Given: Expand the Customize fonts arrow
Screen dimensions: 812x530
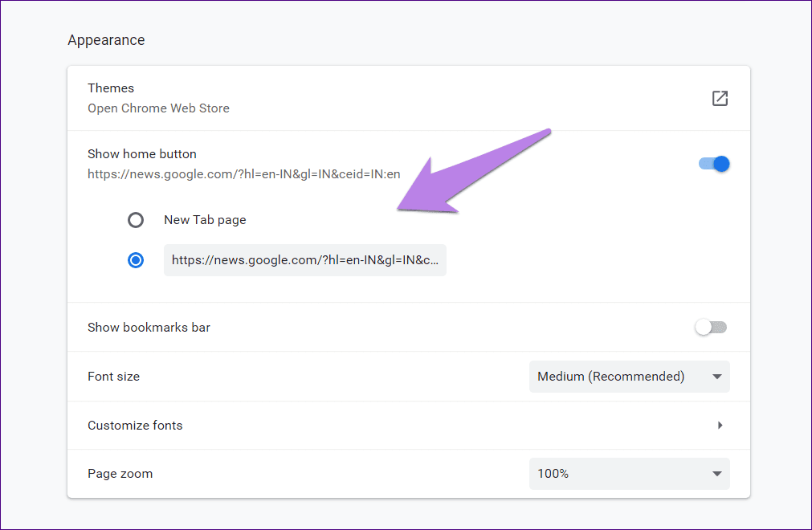Looking at the screenshot, I should (720, 426).
